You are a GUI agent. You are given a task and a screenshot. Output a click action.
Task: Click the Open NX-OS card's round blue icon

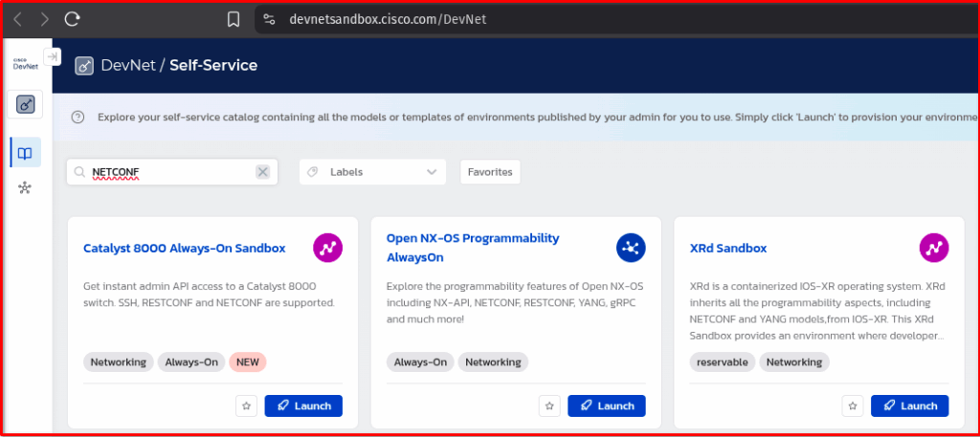631,248
